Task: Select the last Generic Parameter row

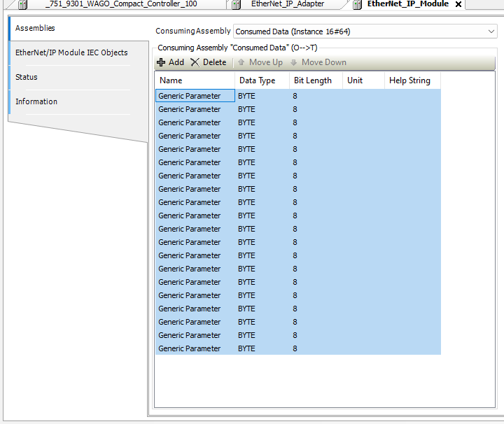Action: pos(298,348)
